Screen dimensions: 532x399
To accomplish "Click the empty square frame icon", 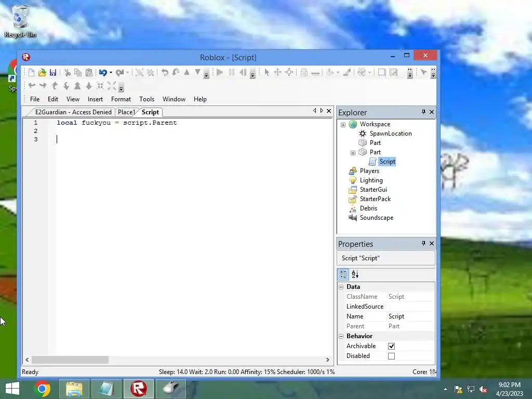I will pos(382,72).
